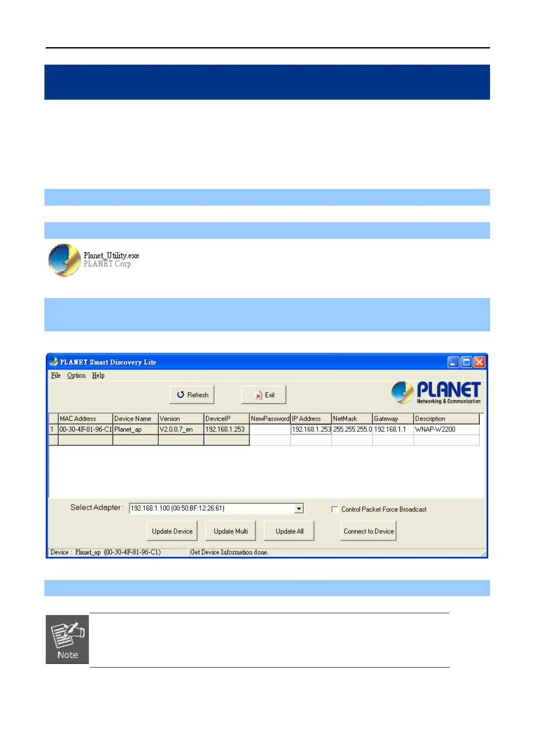534x756 pixels.
Task: Click the Refresh button
Action: point(192,395)
